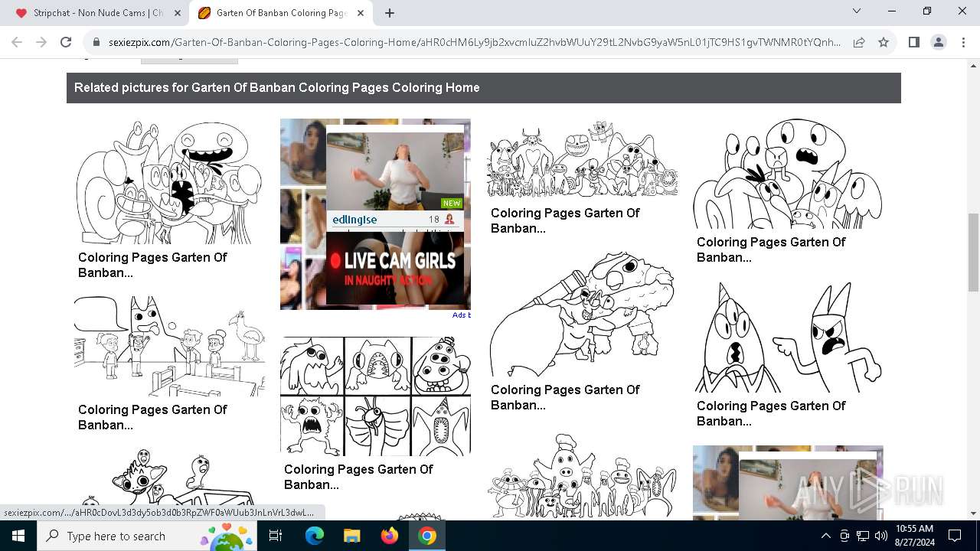Screen dimensions: 980x551
Task: Open the large character crowd coloring thumbnail
Action: click(x=582, y=159)
